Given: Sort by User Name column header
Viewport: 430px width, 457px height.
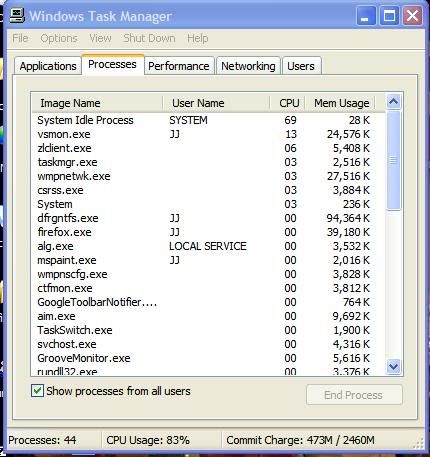Looking at the screenshot, I should pyautogui.click(x=216, y=103).
